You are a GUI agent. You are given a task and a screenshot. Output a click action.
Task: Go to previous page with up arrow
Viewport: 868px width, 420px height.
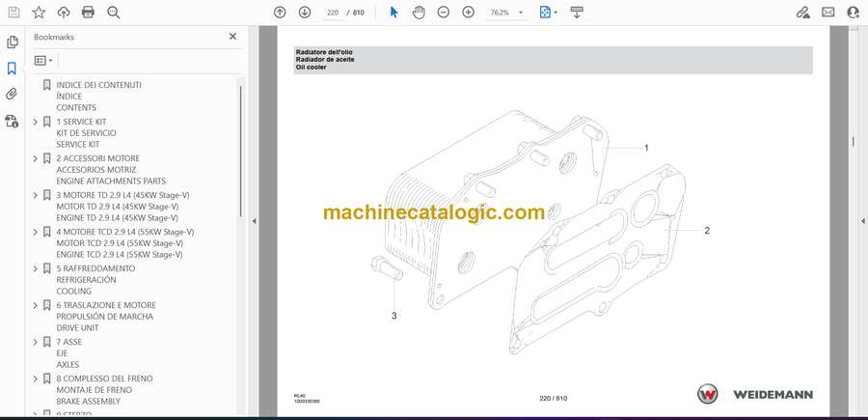(x=280, y=13)
